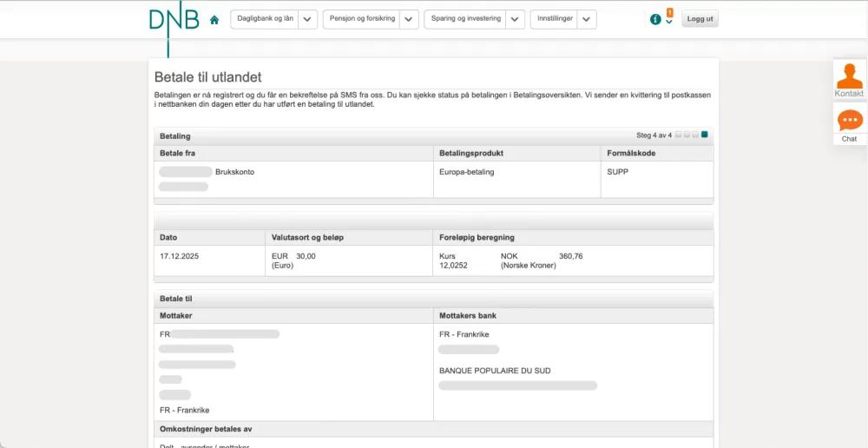The image size is (868, 448).
Task: Click the Logg ut button
Action: 700,19
